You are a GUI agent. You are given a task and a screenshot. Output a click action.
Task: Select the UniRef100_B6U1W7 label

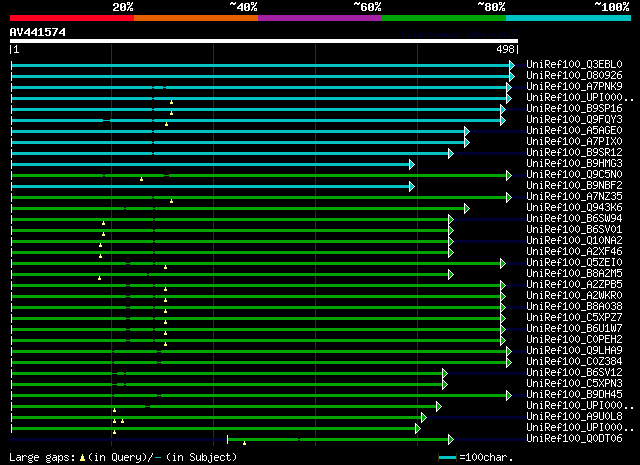(x=574, y=329)
